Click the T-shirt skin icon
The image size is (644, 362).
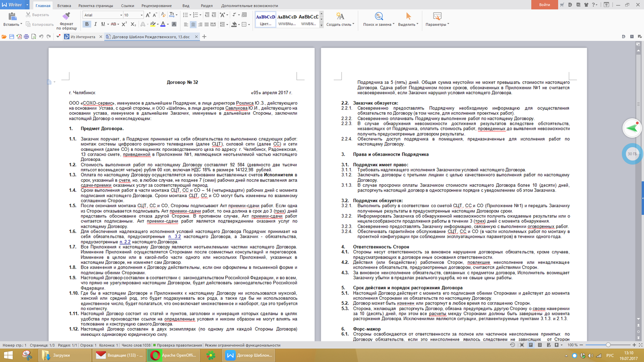586,5
